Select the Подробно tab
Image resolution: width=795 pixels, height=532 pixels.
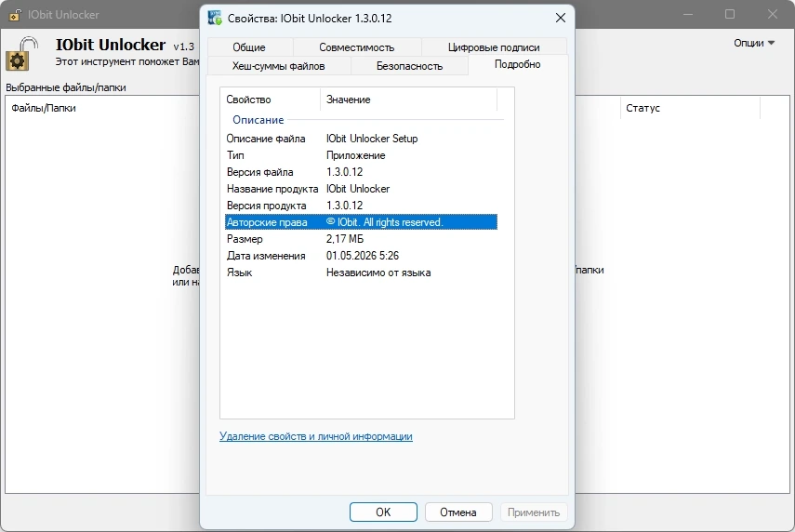point(518,64)
